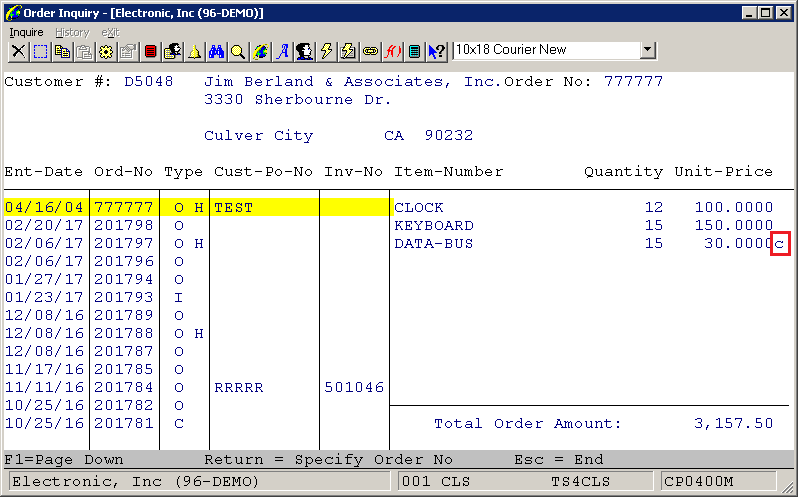798x497 pixels.
Task: Click the binoculars find icon
Action: pos(216,51)
